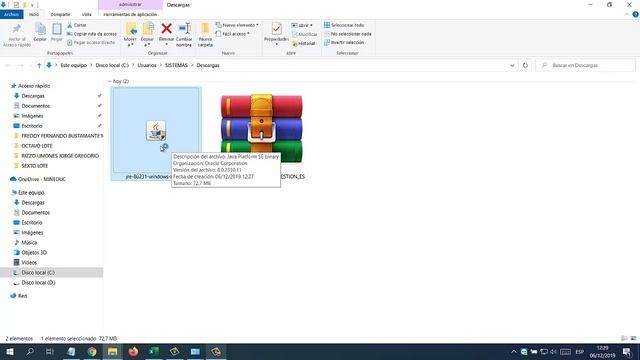Select Disco local (C:) in sidebar
The image size is (640, 360).
(x=38, y=273)
